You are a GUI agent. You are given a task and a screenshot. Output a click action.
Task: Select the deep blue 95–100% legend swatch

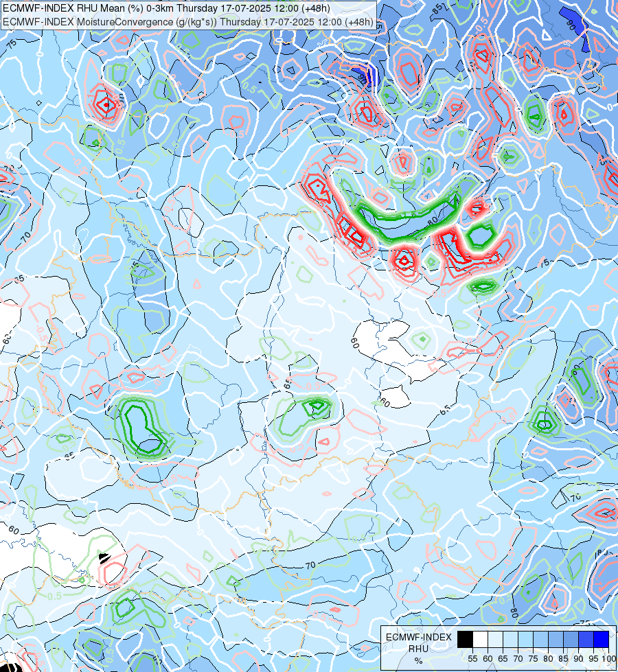tap(602, 639)
